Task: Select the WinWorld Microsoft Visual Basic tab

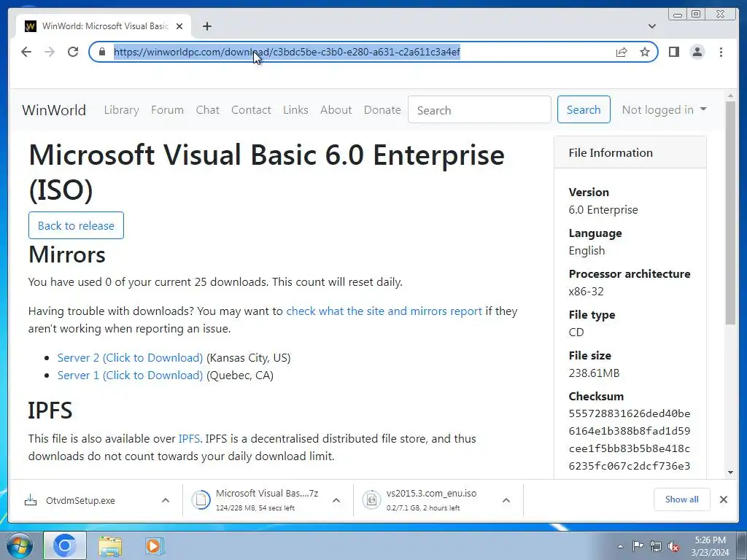Action: [104, 26]
